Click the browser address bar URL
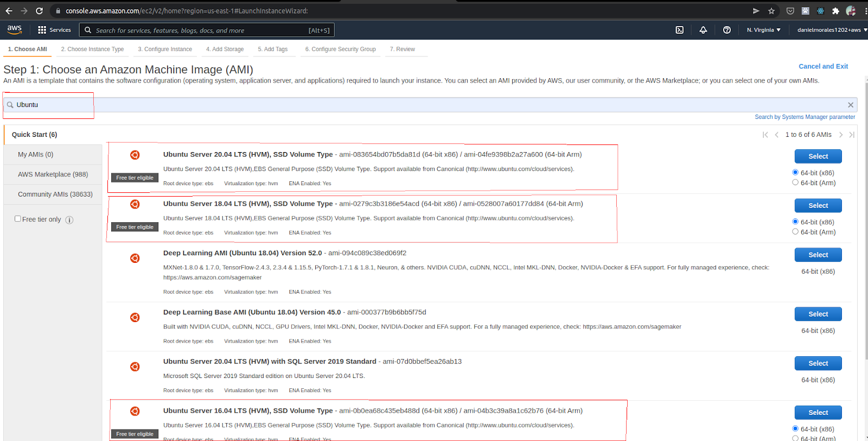 [x=187, y=11]
